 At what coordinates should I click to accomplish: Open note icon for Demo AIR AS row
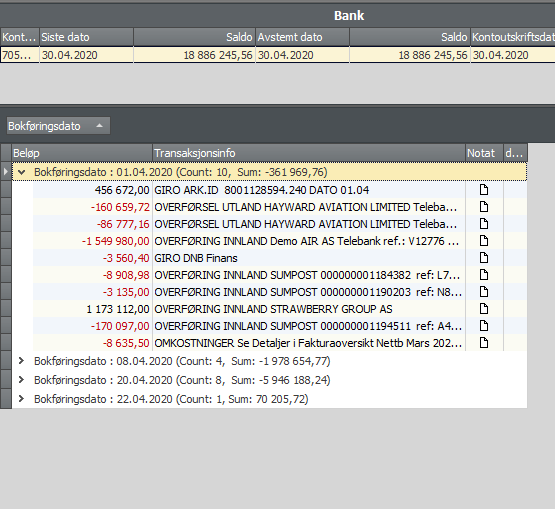pyautogui.click(x=484, y=241)
